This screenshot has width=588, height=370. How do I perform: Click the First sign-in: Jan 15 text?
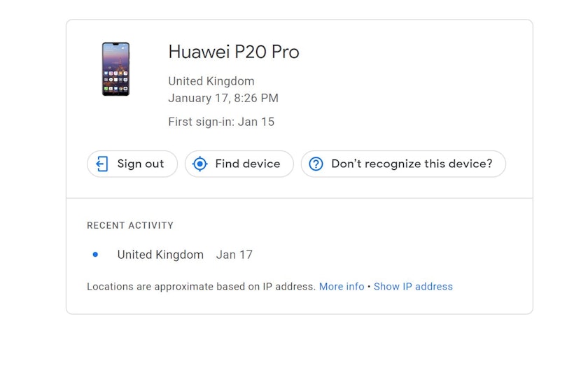point(221,122)
